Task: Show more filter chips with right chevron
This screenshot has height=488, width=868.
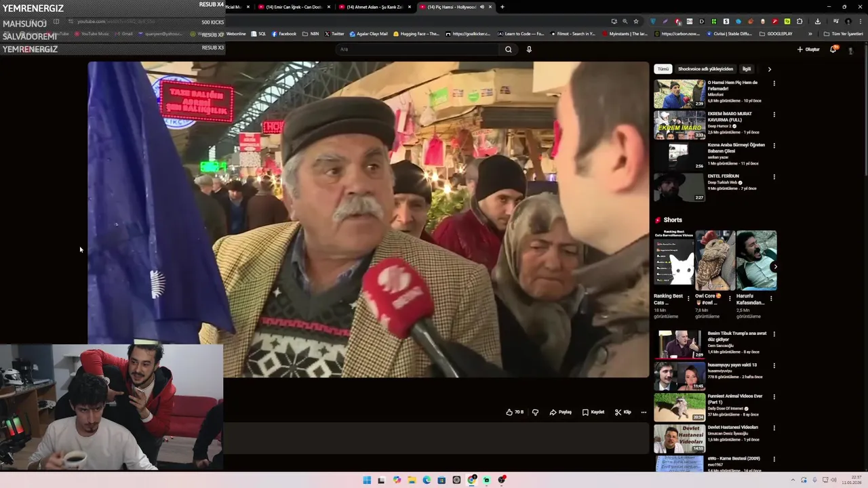Action: click(x=769, y=69)
